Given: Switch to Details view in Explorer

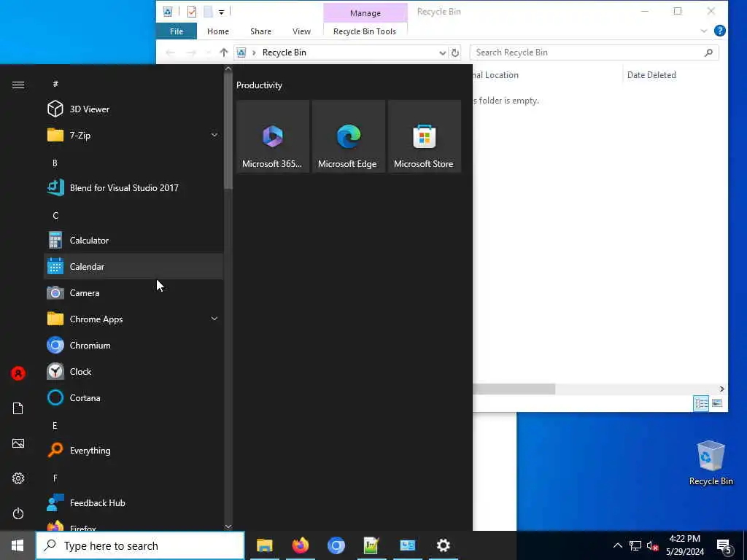Looking at the screenshot, I should (701, 403).
